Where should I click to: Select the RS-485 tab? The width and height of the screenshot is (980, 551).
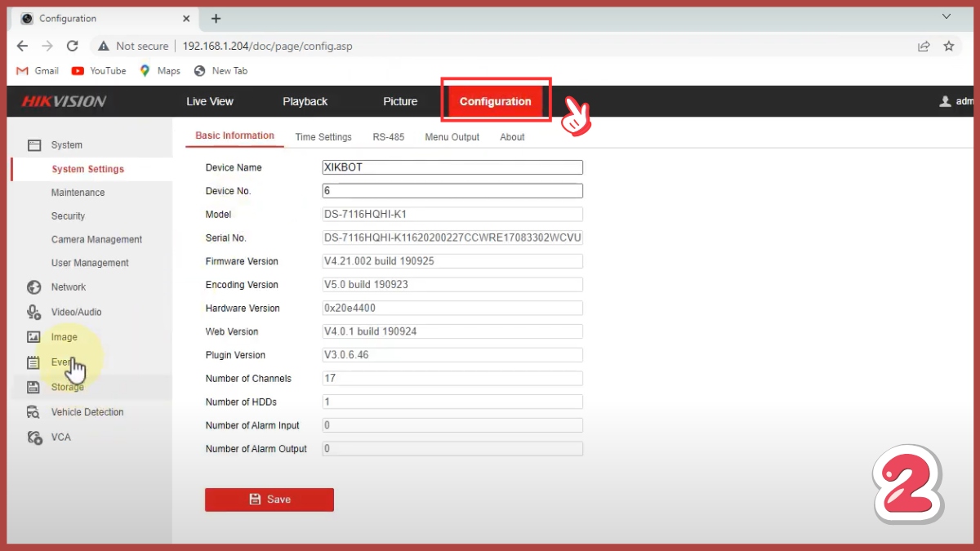(389, 137)
